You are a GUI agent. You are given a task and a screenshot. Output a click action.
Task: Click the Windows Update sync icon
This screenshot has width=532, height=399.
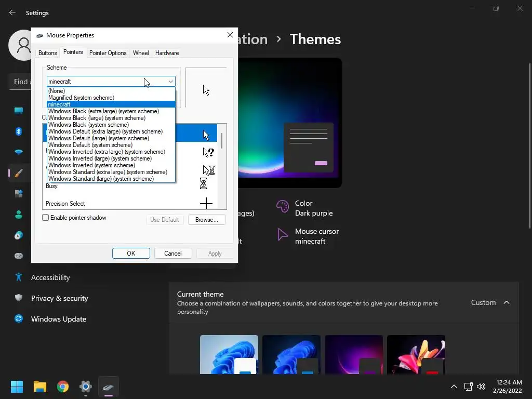click(x=19, y=318)
